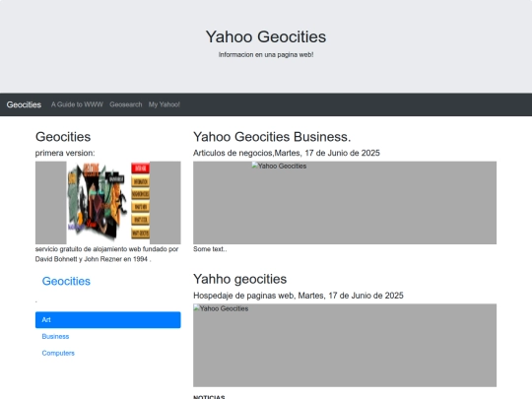This screenshot has height=399, width=532.
Task: Click the 'Some text..' paragraph
Action: tap(210, 249)
